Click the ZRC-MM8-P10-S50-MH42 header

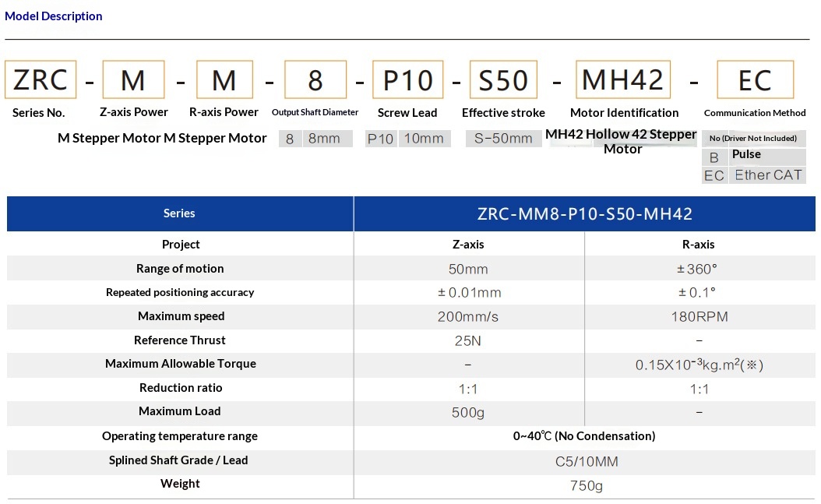[584, 213]
